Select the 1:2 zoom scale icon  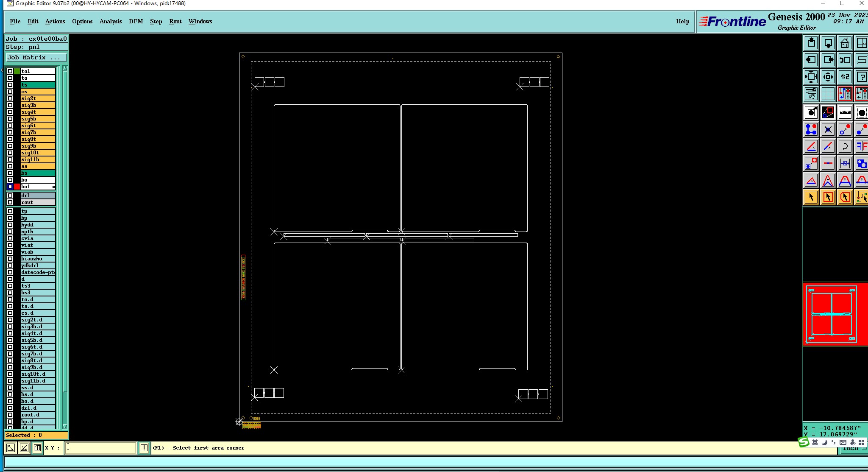coord(845,77)
